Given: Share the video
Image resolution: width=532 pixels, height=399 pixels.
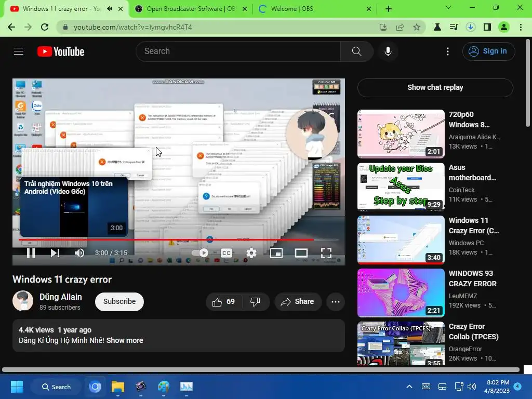Looking at the screenshot, I should coord(298,302).
